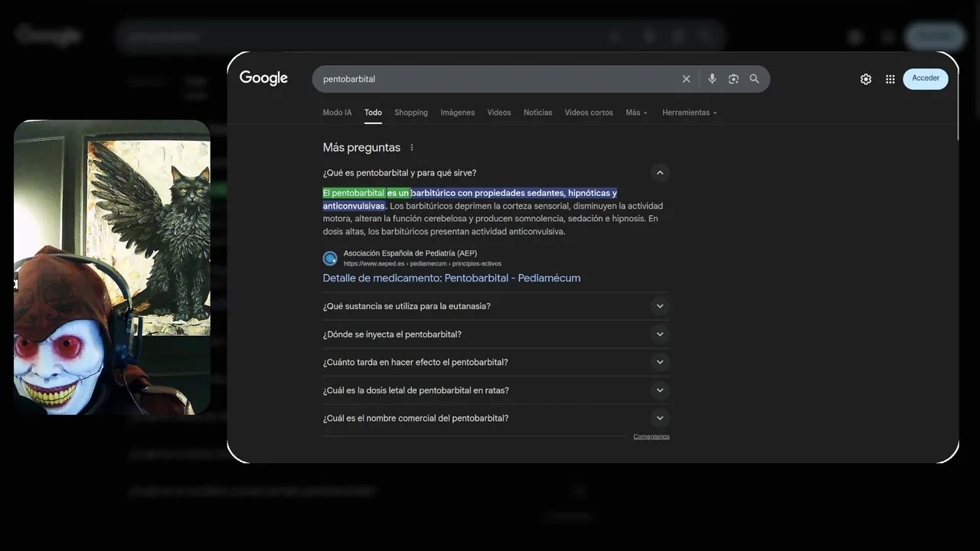The height and width of the screenshot is (551, 980).
Task: Click the Más preguntas heading
Action: coord(361,148)
